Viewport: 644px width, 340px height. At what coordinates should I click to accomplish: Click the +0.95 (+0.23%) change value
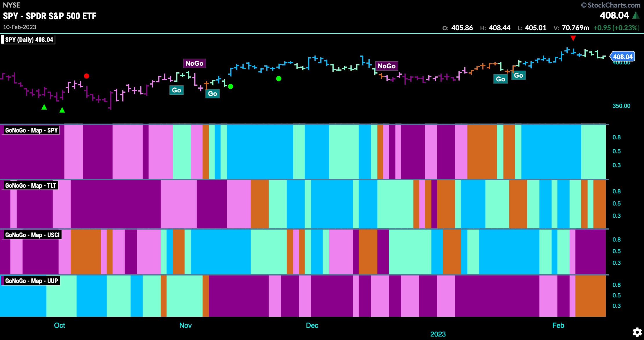616,28
